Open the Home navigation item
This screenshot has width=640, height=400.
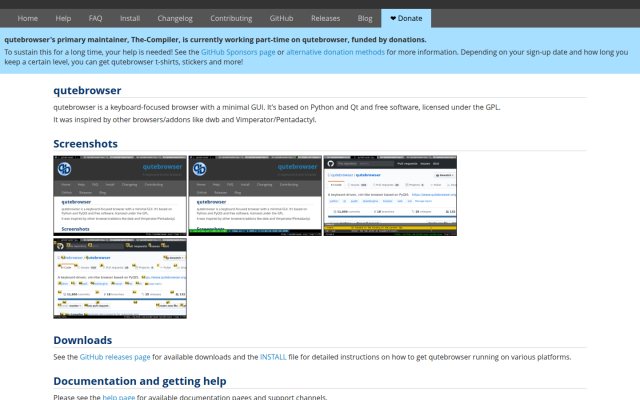click(27, 18)
